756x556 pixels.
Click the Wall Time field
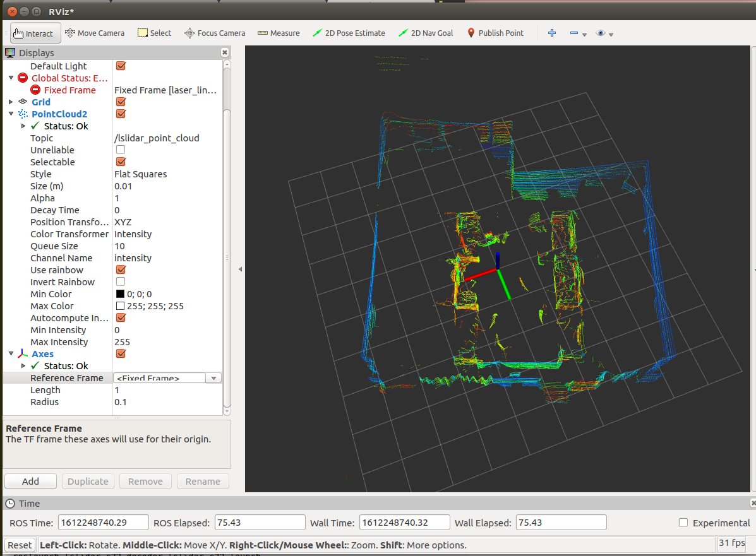[404, 523]
